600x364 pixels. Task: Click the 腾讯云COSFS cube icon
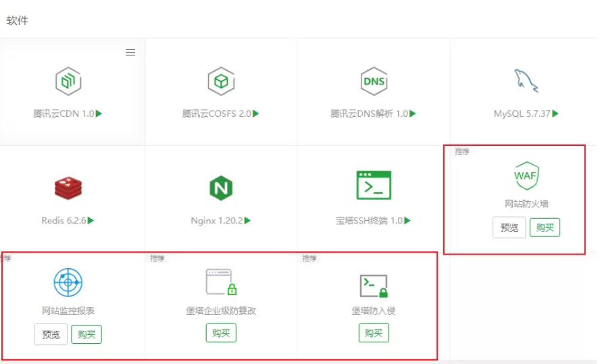click(x=220, y=82)
